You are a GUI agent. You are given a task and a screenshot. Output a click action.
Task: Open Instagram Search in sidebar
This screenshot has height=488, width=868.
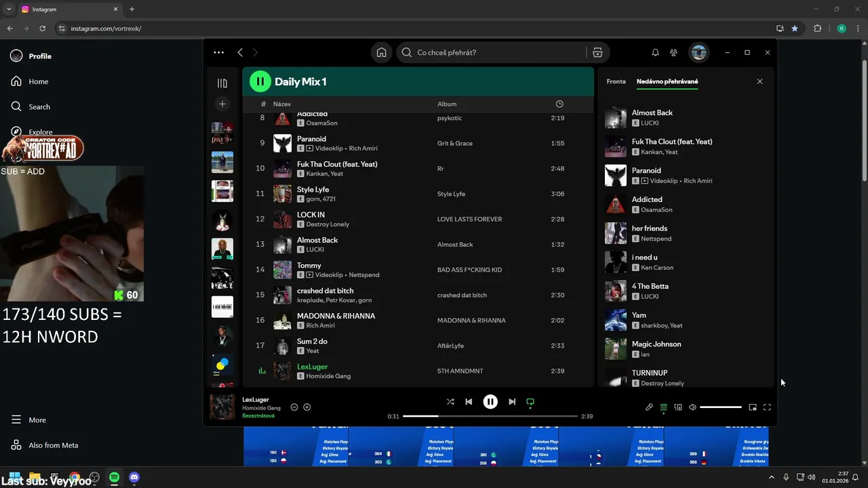tap(31, 106)
